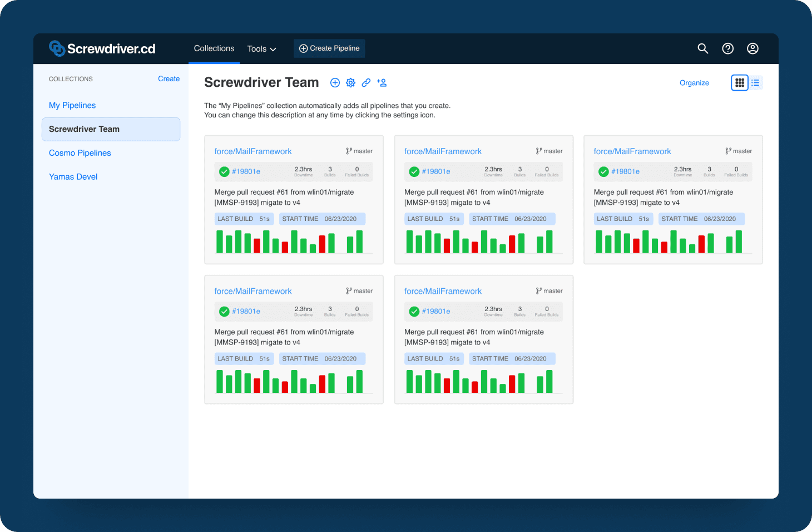
Task: Open the user account profile icon
Action: coord(752,48)
